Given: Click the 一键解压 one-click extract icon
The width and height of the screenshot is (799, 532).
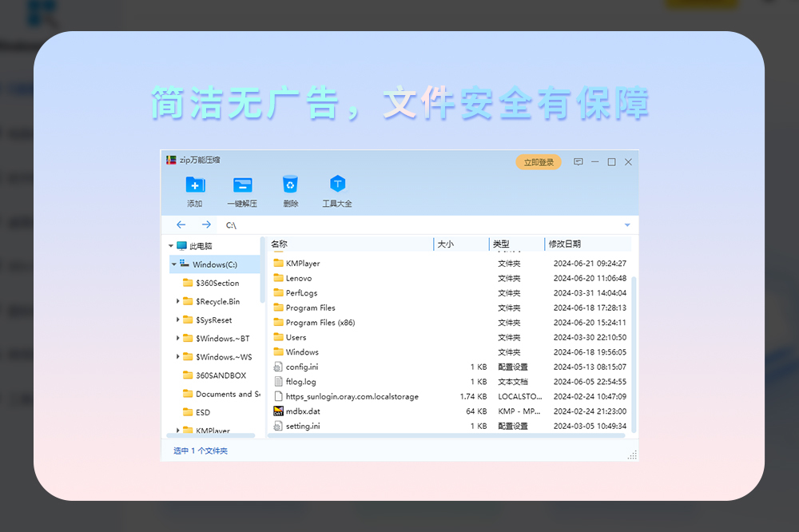Looking at the screenshot, I should (x=242, y=185).
